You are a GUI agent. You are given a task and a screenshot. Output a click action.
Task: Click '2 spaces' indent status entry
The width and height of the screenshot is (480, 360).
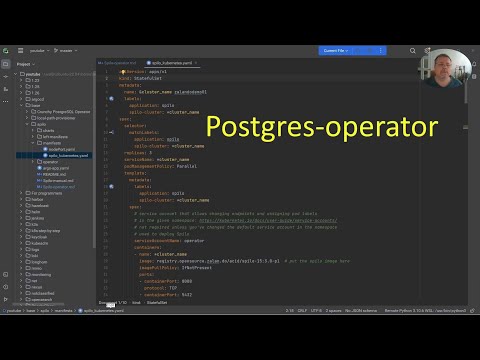coord(333,311)
